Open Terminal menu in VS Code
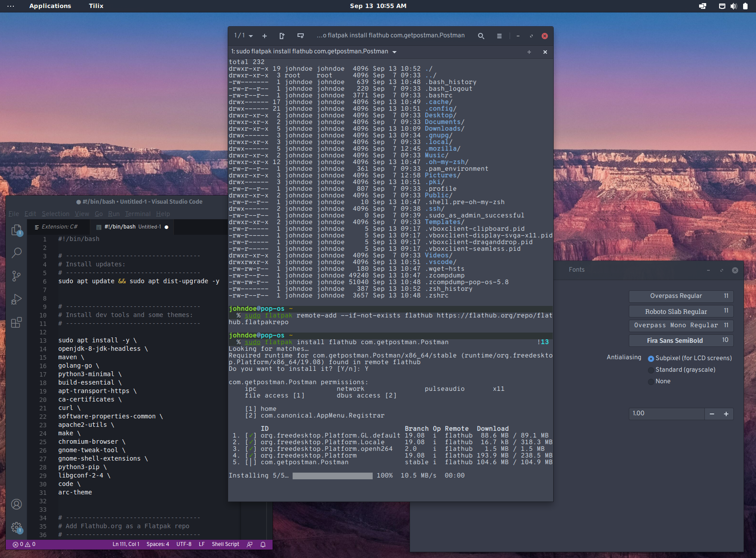Image resolution: width=756 pixels, height=558 pixels. [138, 214]
